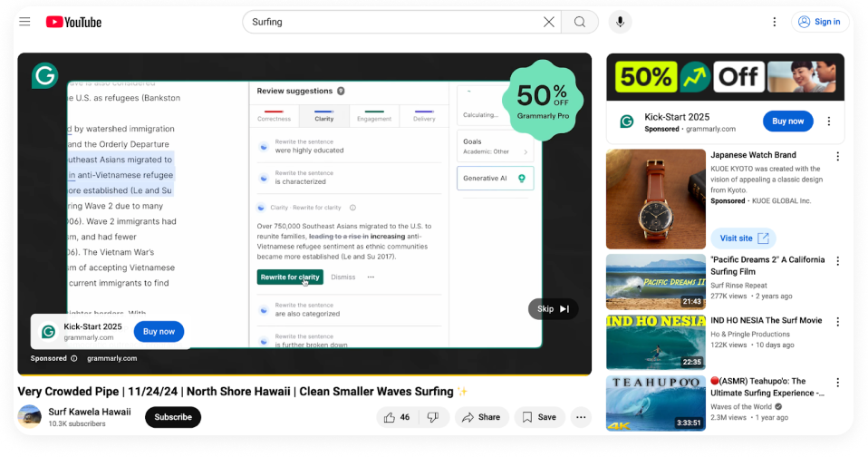This screenshot has height=457, width=868.
Task: Open the settings three-dot menu in header
Action: [774, 22]
